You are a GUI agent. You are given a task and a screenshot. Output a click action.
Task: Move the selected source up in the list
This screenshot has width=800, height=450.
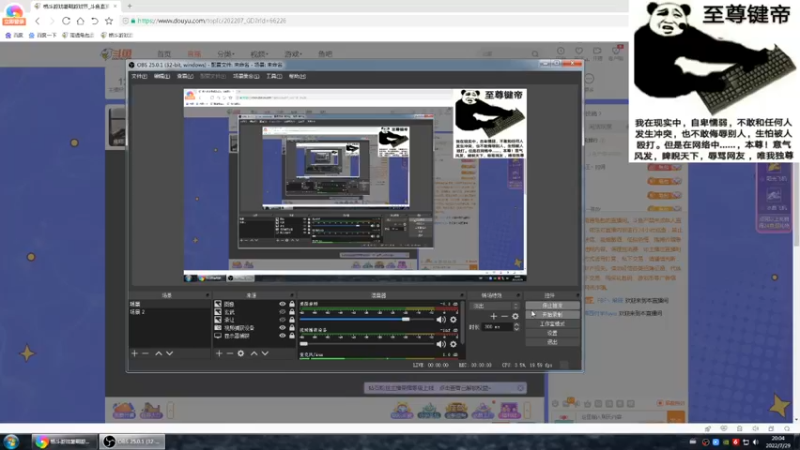(x=254, y=353)
